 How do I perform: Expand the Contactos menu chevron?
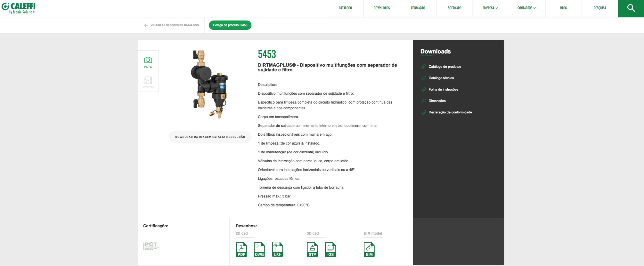pyautogui.click(x=535, y=8)
